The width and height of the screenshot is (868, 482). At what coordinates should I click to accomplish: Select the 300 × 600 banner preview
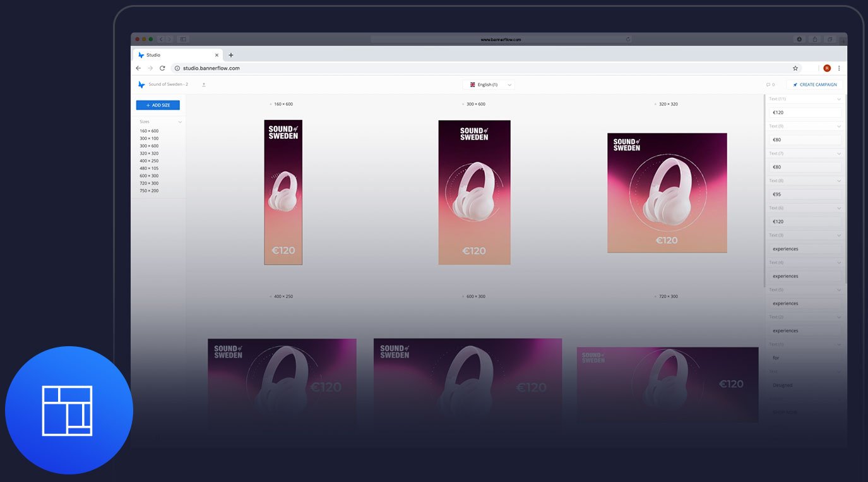coord(475,193)
